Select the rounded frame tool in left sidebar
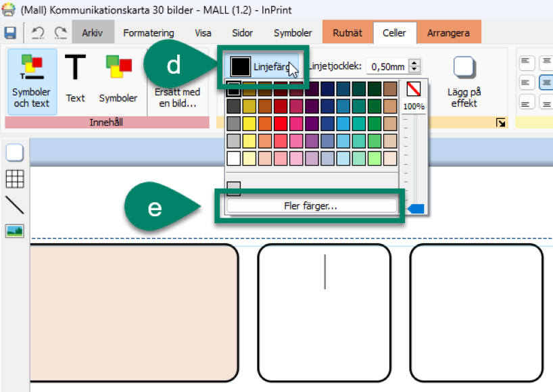This screenshot has height=392, width=553. coord(14,153)
